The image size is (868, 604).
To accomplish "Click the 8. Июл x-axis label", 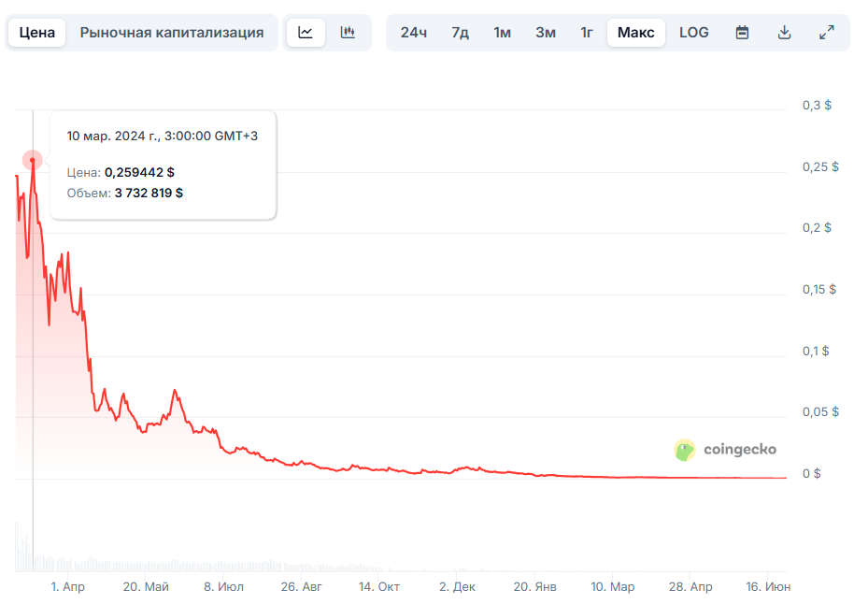I will 224,587.
